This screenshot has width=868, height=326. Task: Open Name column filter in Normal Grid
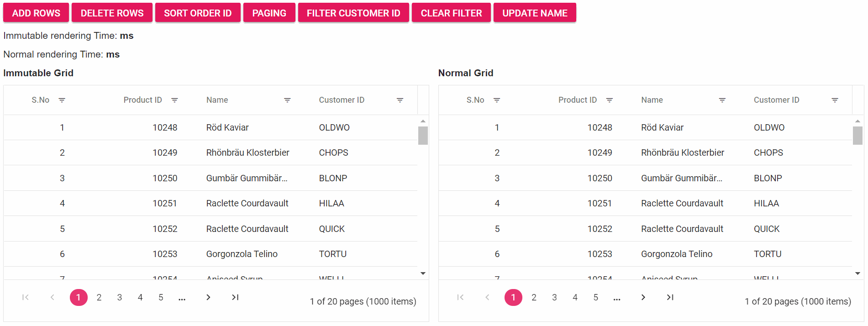(722, 100)
